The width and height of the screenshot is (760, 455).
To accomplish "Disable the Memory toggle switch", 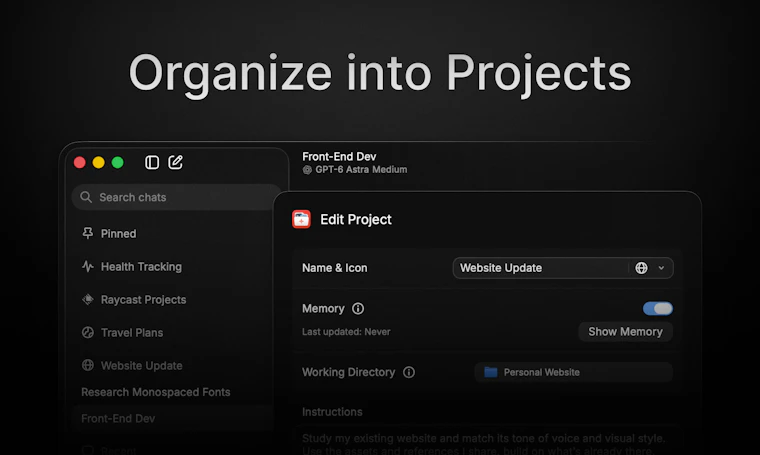I will [x=657, y=309].
